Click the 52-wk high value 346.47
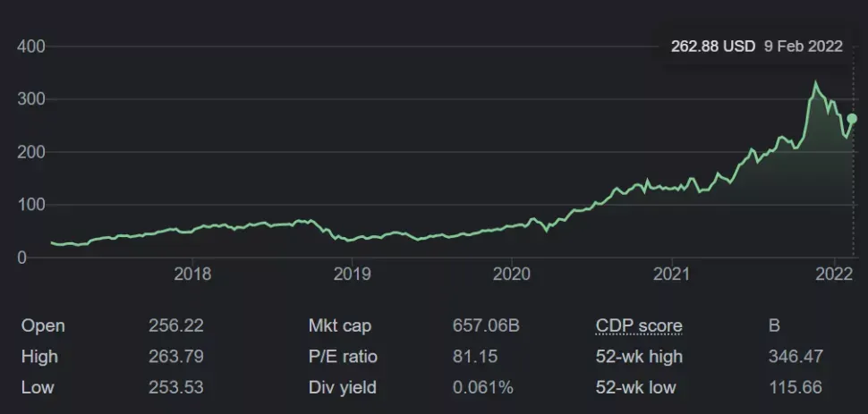Viewport: 868px width, 414px height. [796, 357]
